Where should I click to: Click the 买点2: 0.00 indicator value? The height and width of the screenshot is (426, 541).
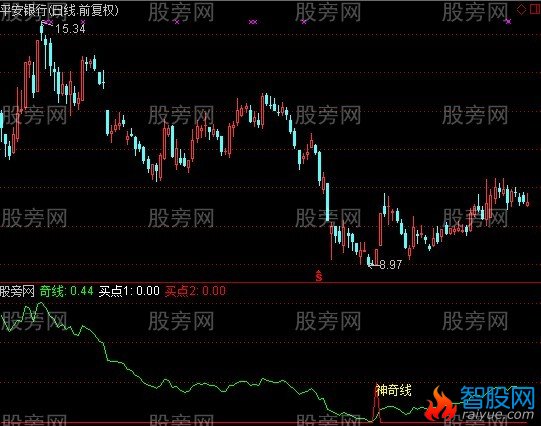(x=195, y=291)
